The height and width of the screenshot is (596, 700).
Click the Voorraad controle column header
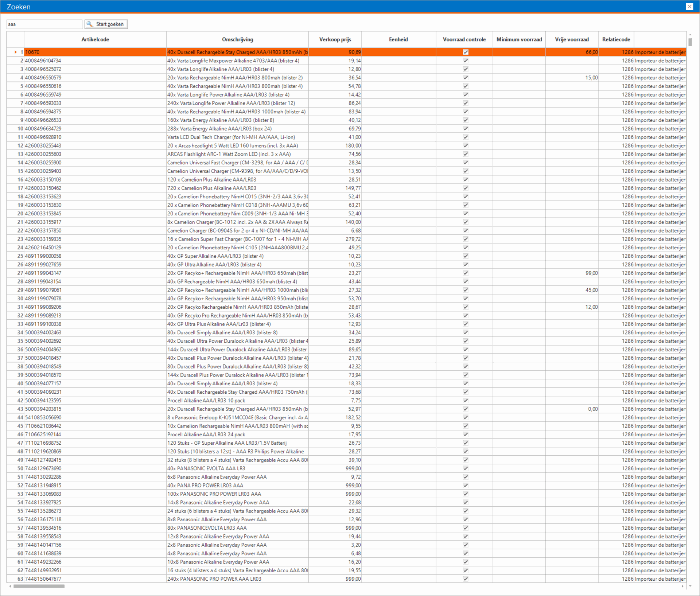point(464,39)
